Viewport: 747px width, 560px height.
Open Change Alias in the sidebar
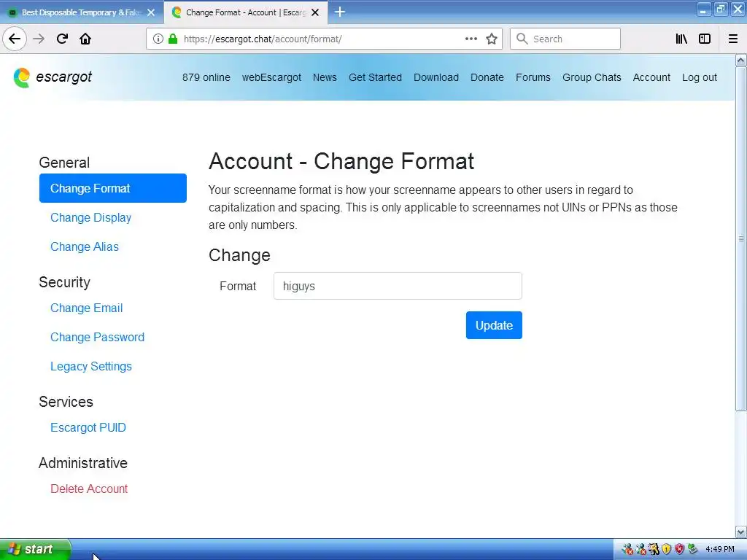coord(85,246)
